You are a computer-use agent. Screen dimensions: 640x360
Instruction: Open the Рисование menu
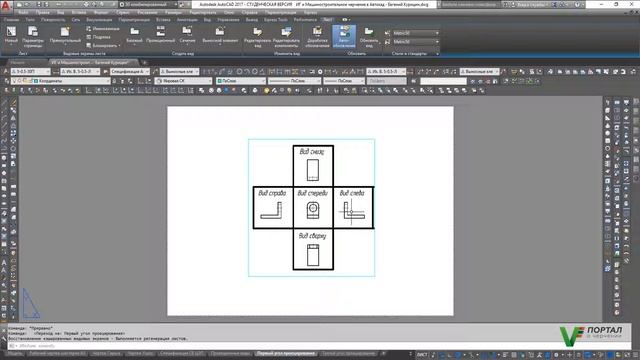tap(147, 13)
